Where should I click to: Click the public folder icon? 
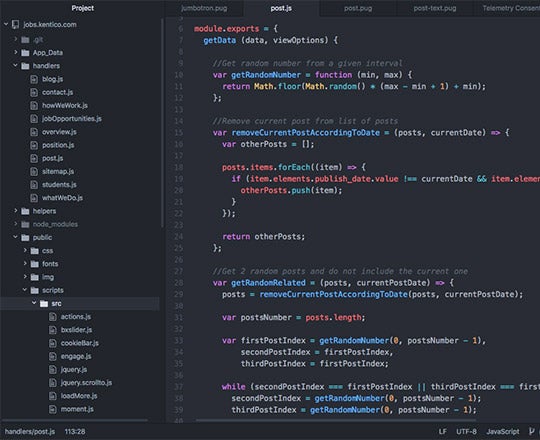25,238
